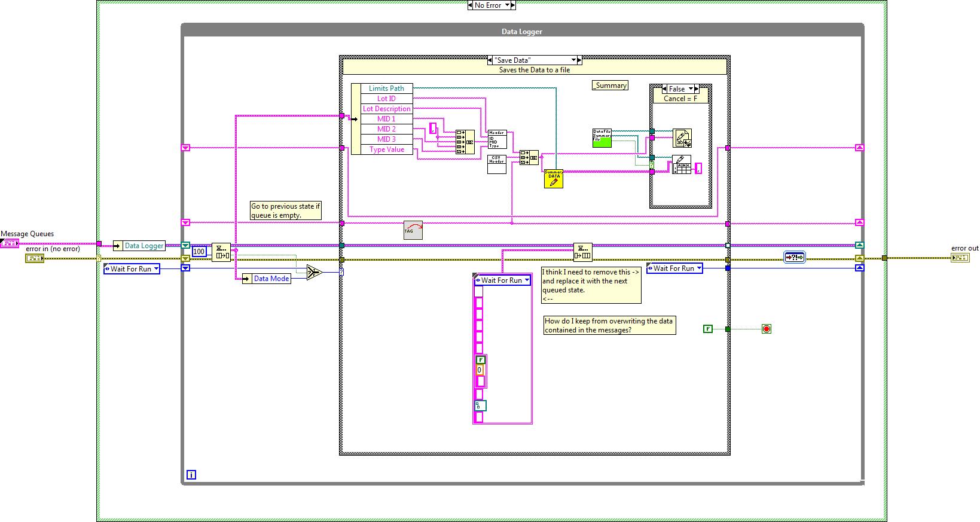Click the Data Logger unbundle arrow icon
Viewport: 980px width, 522px height.
[x=118, y=246]
